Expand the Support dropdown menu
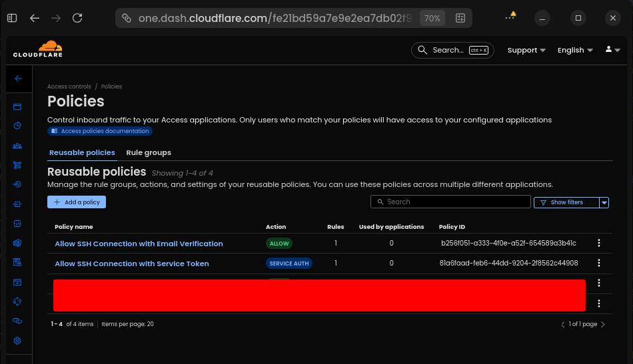The image size is (633, 364). 526,50
